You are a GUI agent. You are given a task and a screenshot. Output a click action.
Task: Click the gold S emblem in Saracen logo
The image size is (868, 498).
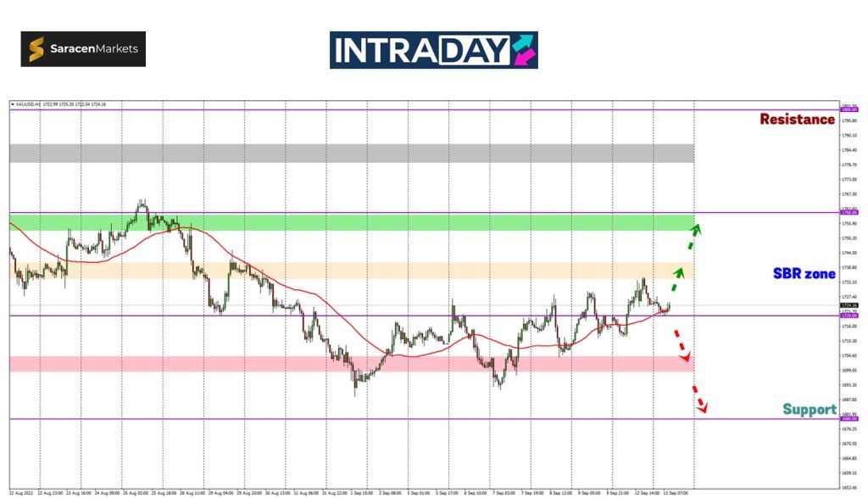click(36, 49)
